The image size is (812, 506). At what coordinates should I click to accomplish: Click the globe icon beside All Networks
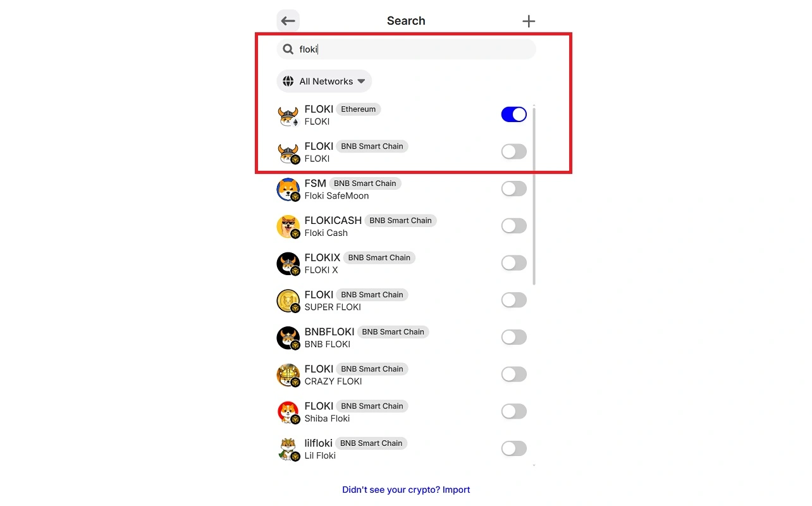tap(288, 82)
